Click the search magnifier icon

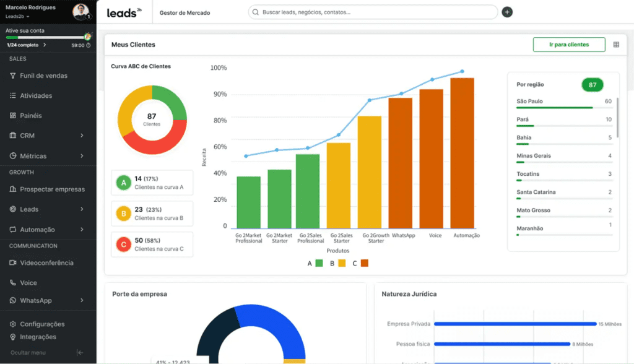(x=256, y=12)
